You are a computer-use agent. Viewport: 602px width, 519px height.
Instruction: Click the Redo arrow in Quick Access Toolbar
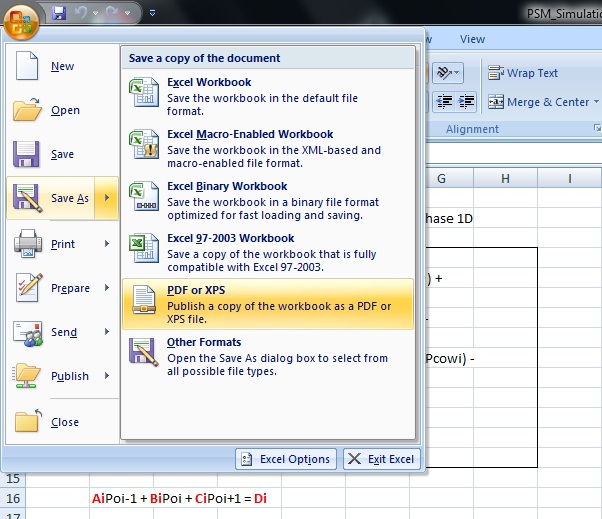click(x=112, y=13)
